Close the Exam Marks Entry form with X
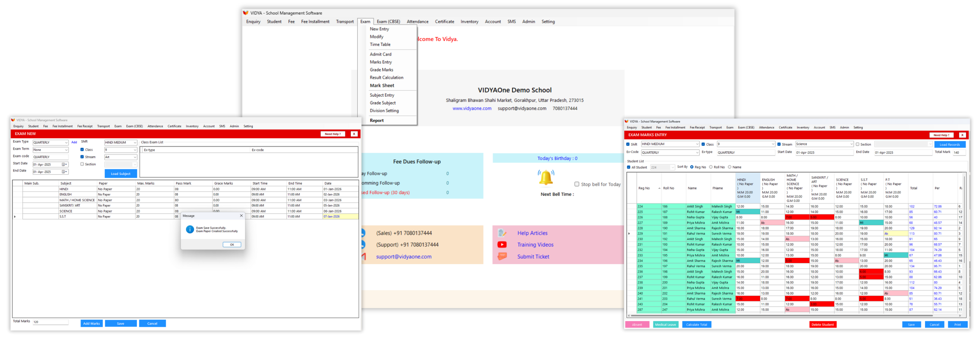 962,135
